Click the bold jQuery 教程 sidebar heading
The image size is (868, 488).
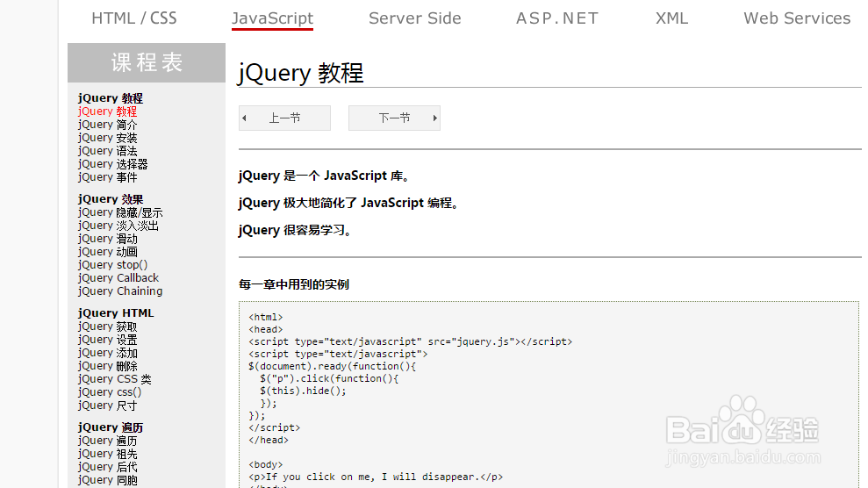coord(111,98)
